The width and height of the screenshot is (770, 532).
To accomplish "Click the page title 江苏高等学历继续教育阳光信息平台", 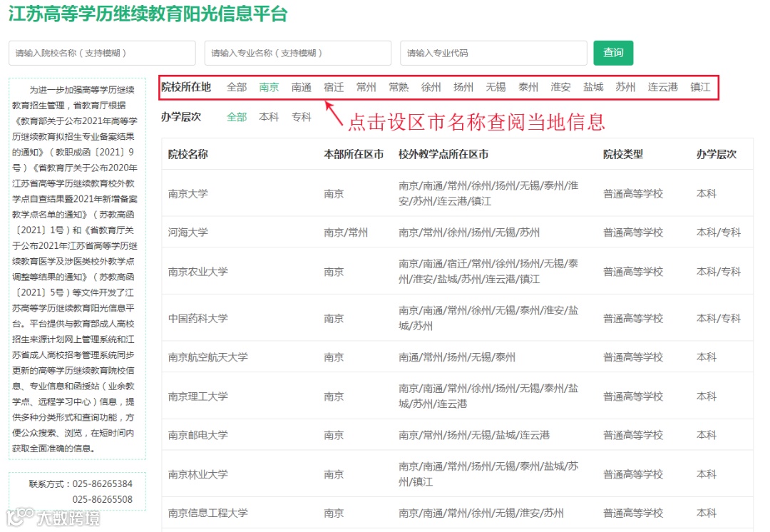I will 148,14.
